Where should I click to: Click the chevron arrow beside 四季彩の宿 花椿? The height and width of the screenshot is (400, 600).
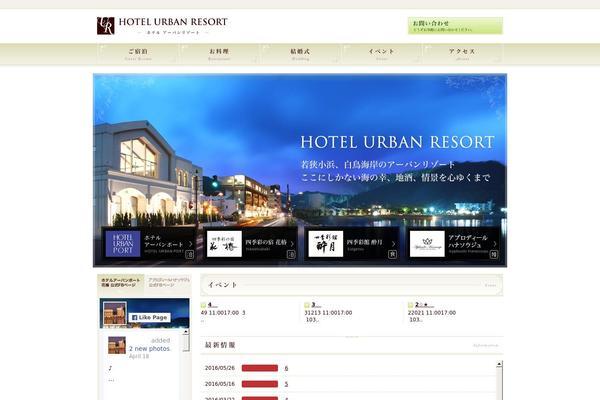292,244
